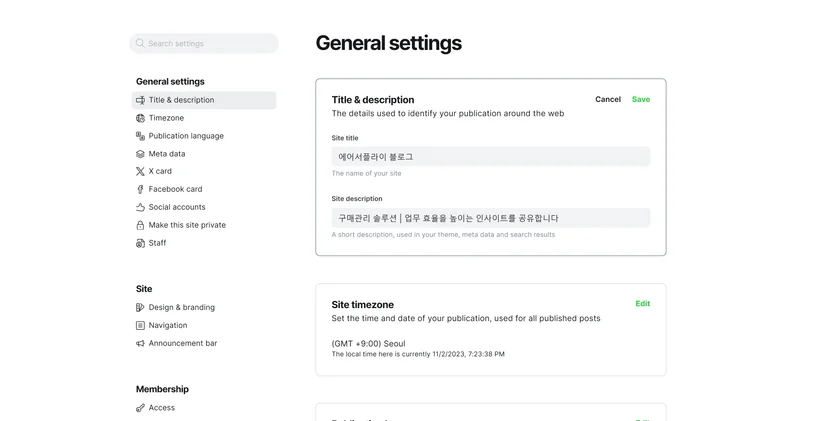The image size is (828, 421).
Task: Click 'Set the time and date' subtitle
Action: (466, 319)
